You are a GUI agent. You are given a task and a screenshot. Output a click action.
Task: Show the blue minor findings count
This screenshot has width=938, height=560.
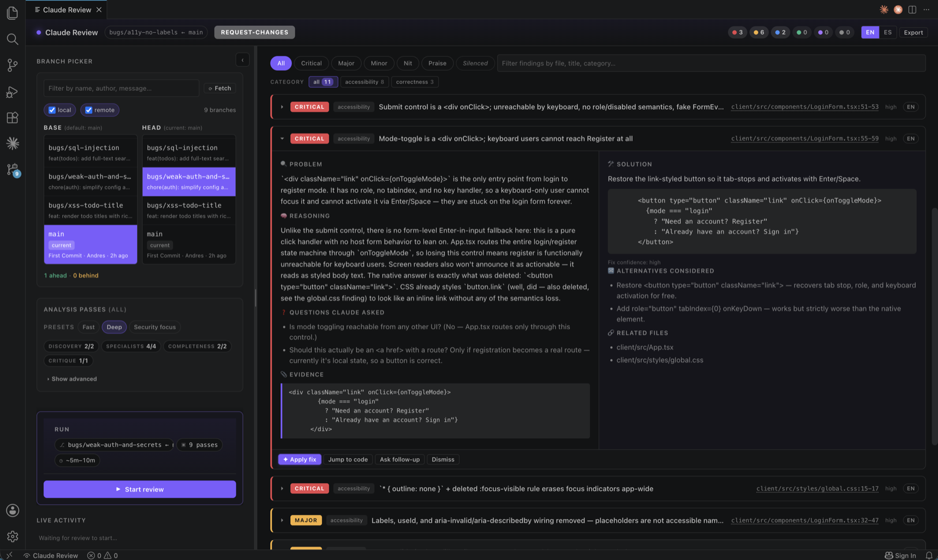pos(780,33)
